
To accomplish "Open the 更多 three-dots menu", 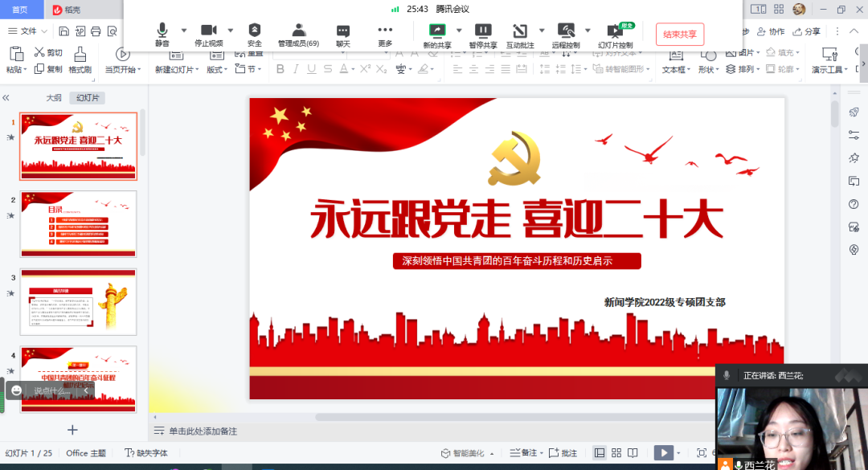I will [x=385, y=35].
